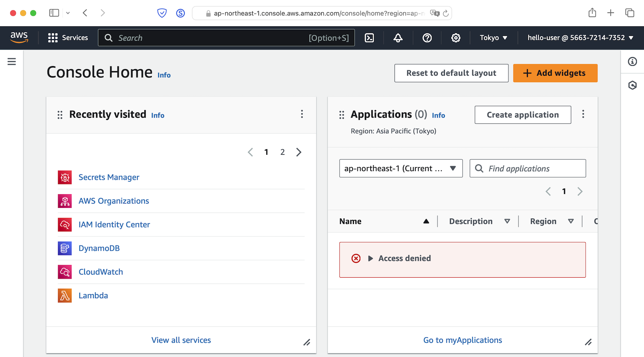The image size is (644, 357).
Task: Open the settings gear in AWS navbar
Action: click(x=456, y=38)
